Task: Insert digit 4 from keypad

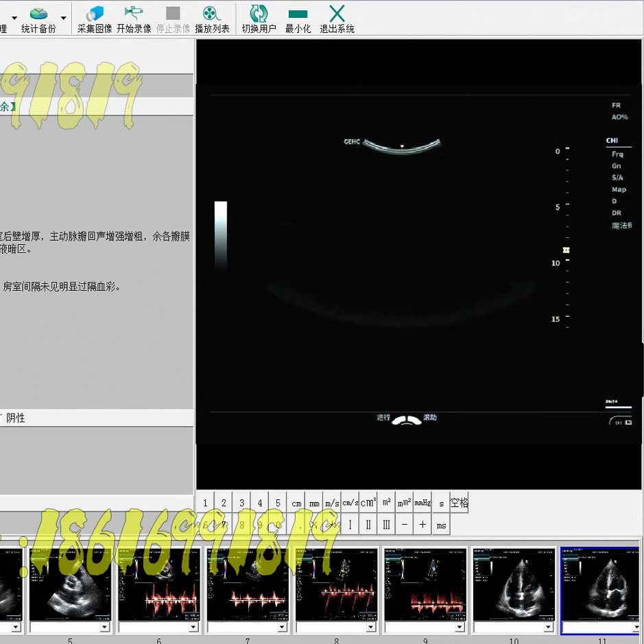Action: (260, 503)
